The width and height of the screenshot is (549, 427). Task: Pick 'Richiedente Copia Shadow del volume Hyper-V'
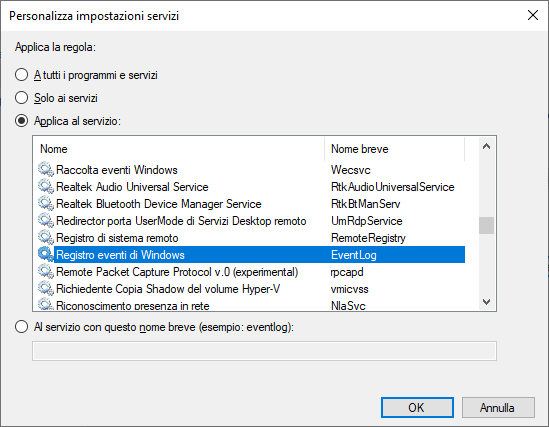click(251, 289)
